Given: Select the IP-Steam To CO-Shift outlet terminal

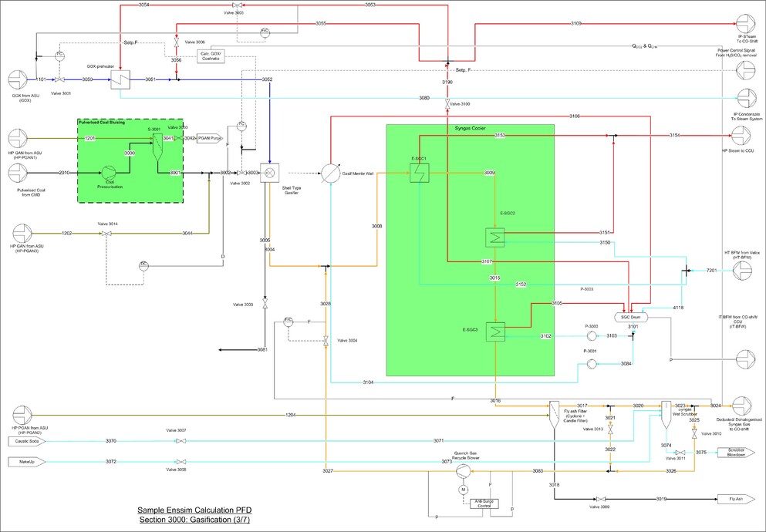Looking at the screenshot, I should [x=746, y=24].
